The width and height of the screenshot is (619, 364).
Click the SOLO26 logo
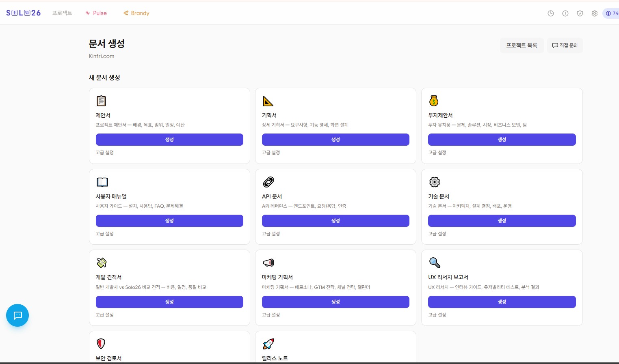(24, 13)
